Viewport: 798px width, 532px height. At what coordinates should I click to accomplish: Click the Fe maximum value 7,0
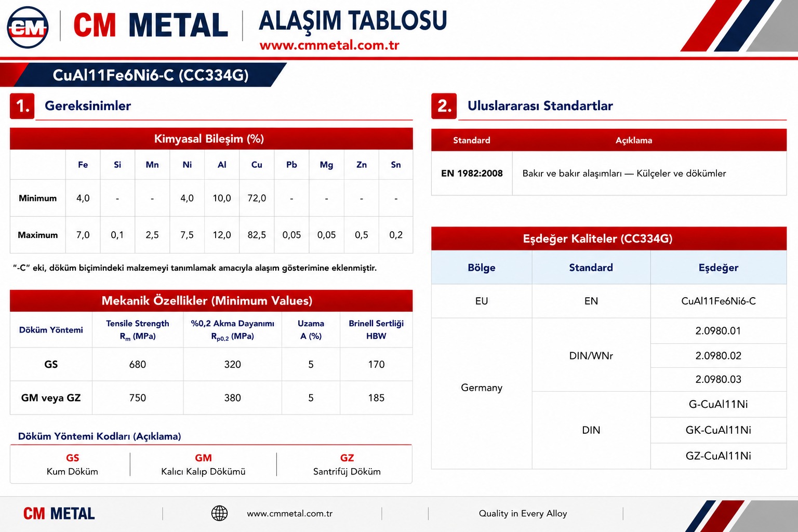(x=83, y=235)
